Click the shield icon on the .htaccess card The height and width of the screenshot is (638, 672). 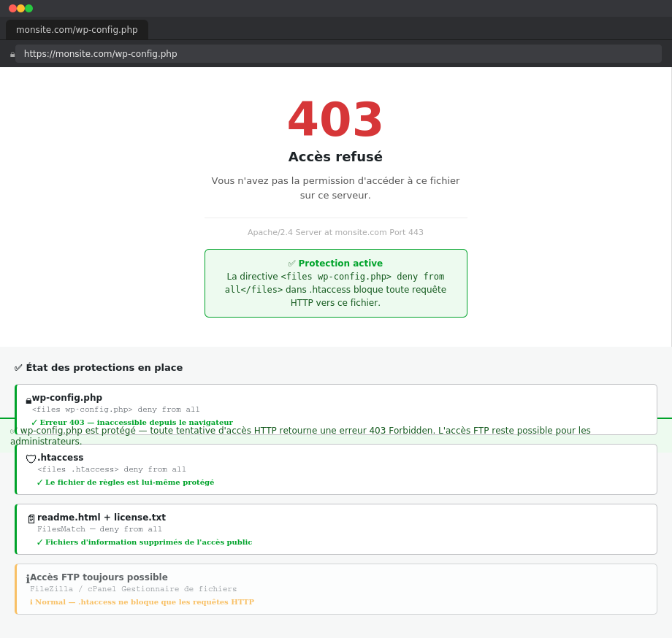31,459
